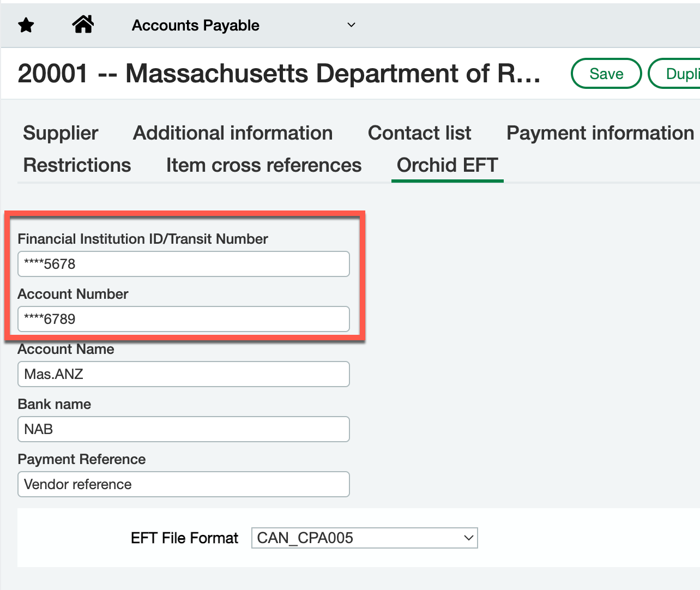Switch to the Supplier tab
Screen dimensions: 700x590
coord(61,133)
